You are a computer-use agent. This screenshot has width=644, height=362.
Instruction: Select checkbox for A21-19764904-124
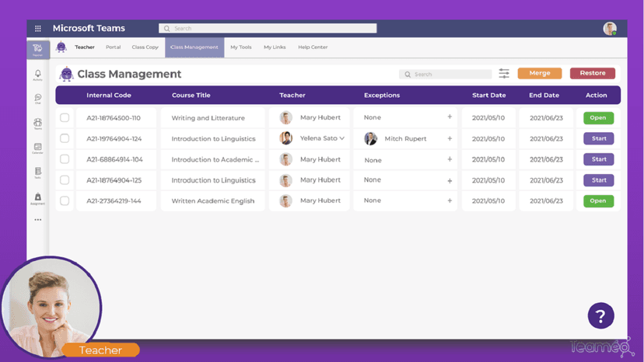[65, 138]
